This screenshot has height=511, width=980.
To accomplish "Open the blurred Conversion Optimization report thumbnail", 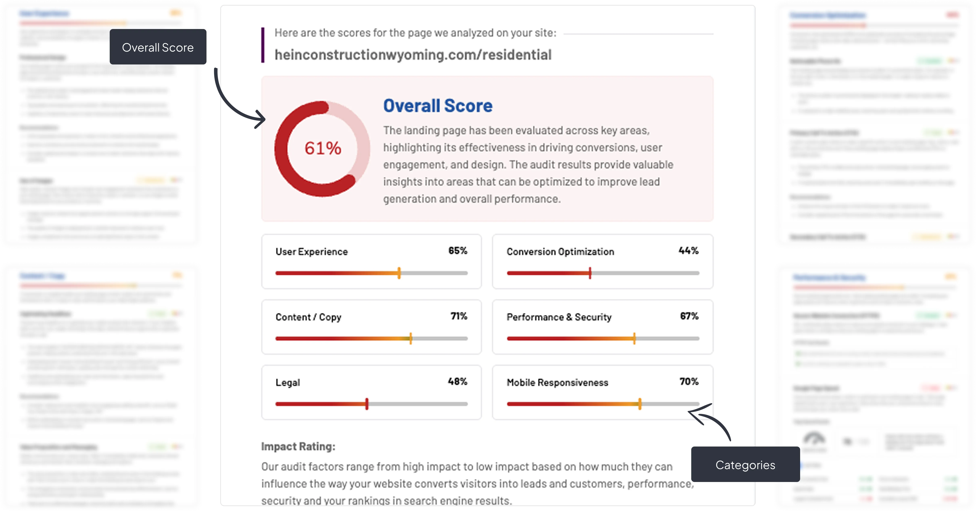I will point(874,126).
